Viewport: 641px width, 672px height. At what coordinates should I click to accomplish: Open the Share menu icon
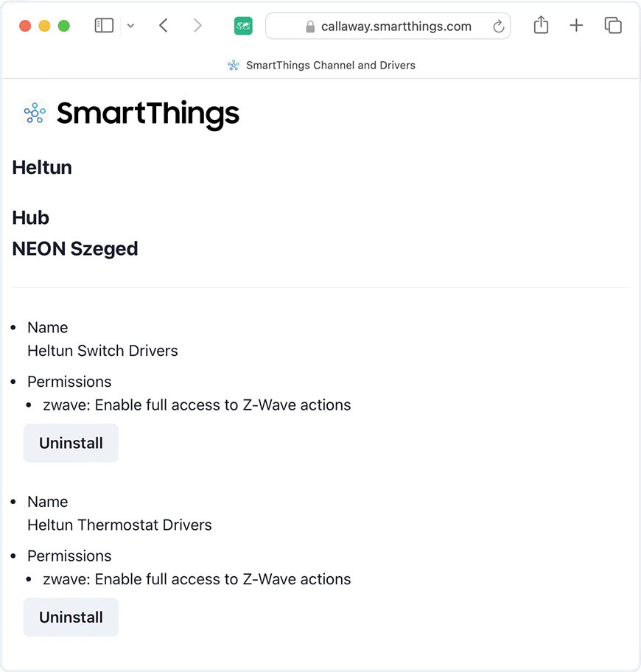coord(541,26)
